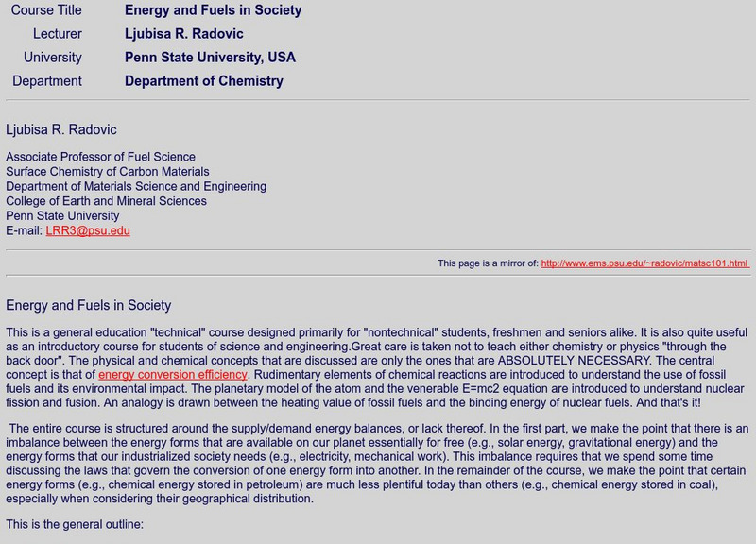Viewport: 756px width, 544px height.
Task: Click 'This is the general outline:' text
Action: (x=75, y=522)
